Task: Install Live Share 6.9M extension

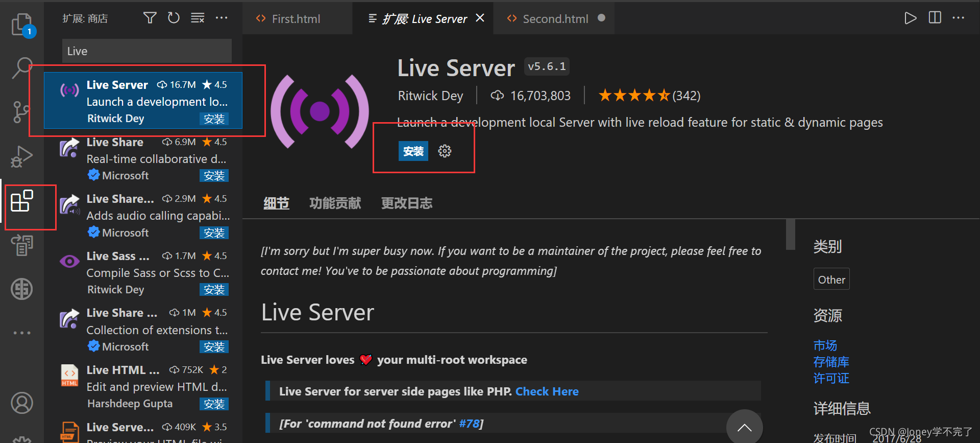Action: (x=214, y=176)
